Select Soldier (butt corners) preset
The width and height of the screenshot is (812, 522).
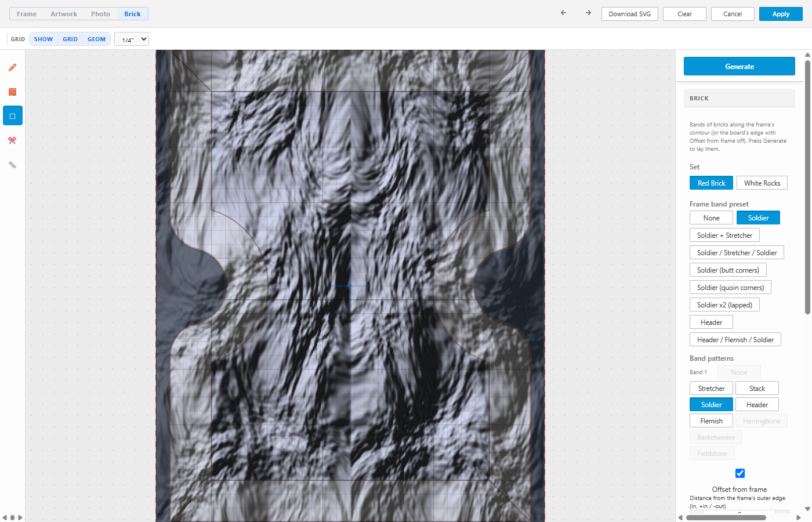pyautogui.click(x=728, y=270)
